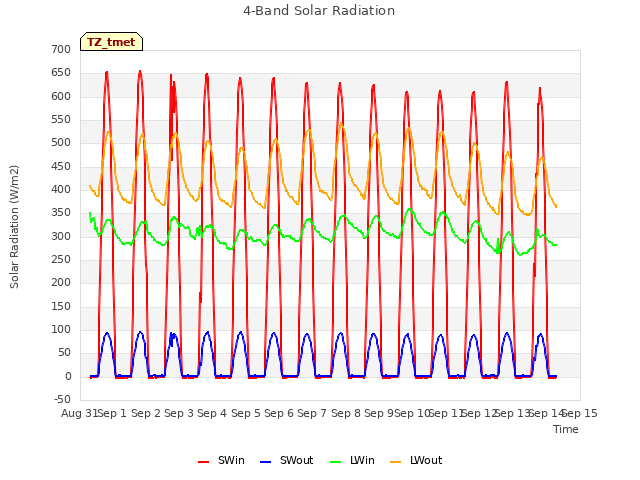
Task: Select the green LWin legend swatch
Action: tap(335, 462)
